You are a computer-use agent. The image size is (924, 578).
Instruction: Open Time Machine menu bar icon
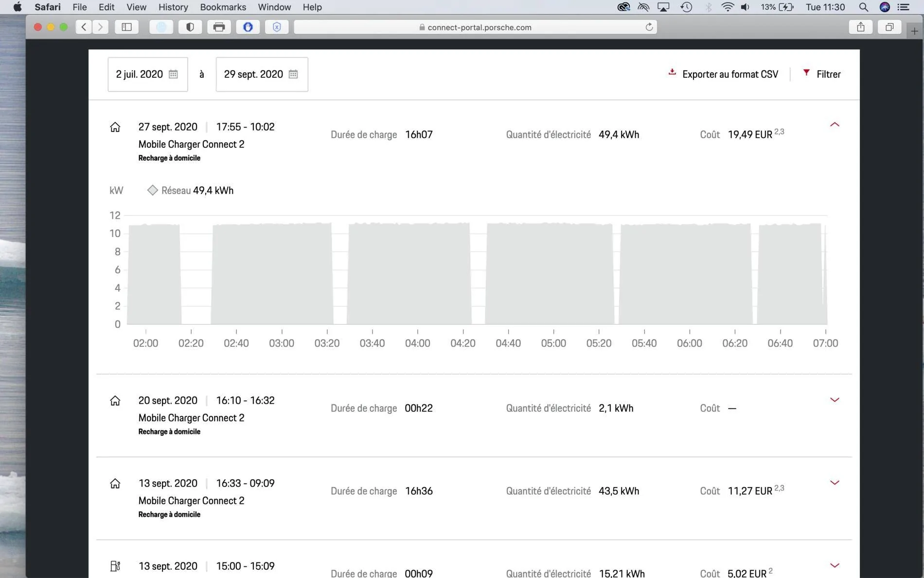point(686,7)
